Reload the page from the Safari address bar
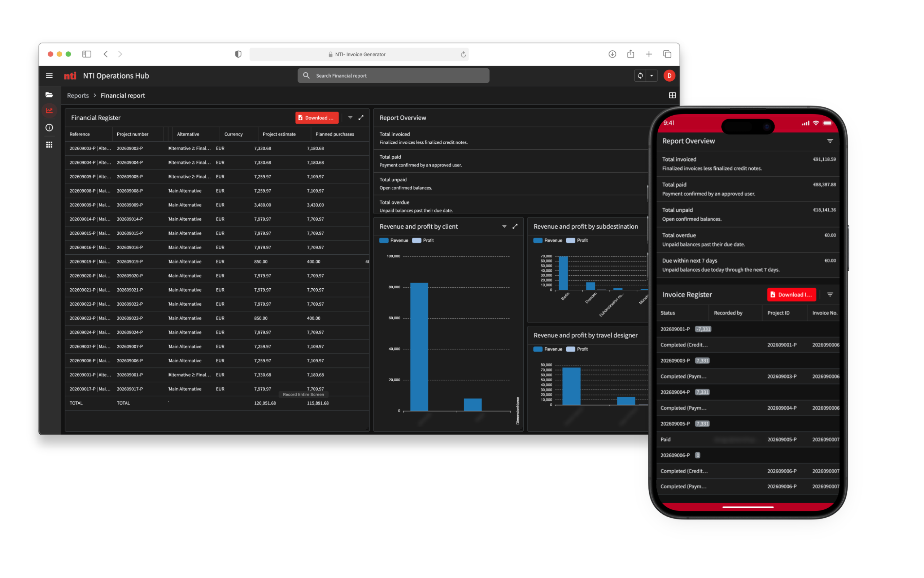 coord(463,54)
